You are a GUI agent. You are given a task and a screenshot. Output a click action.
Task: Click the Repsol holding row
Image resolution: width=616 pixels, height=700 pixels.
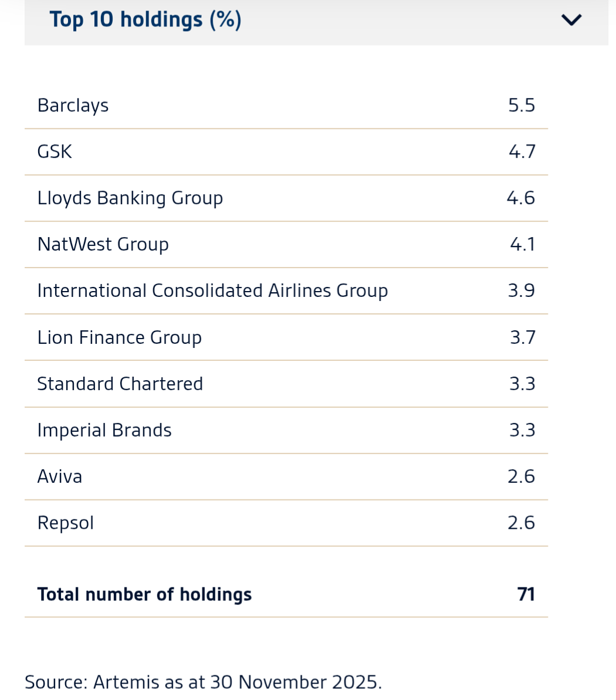pyautogui.click(x=286, y=523)
